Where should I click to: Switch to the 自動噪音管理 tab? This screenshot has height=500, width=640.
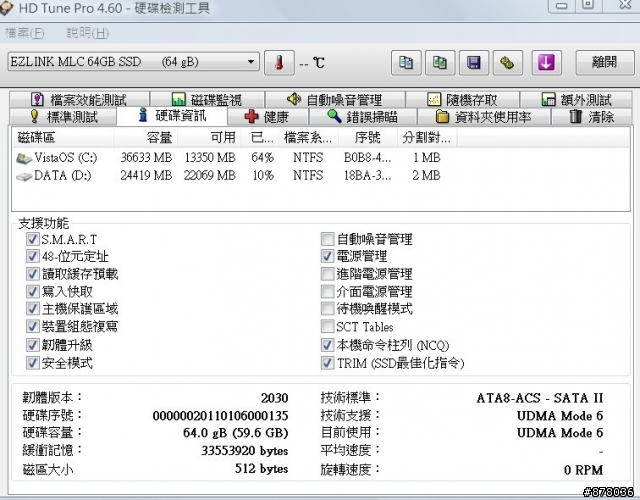tap(335, 100)
